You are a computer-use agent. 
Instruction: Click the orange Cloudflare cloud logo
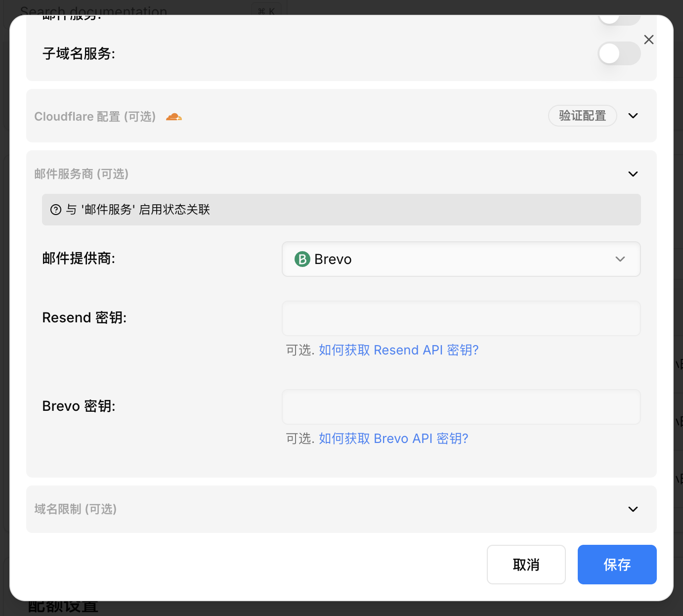point(173,117)
